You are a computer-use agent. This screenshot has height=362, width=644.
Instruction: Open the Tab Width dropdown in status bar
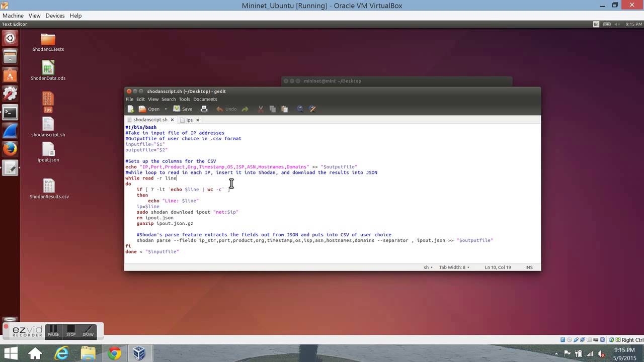point(454,267)
